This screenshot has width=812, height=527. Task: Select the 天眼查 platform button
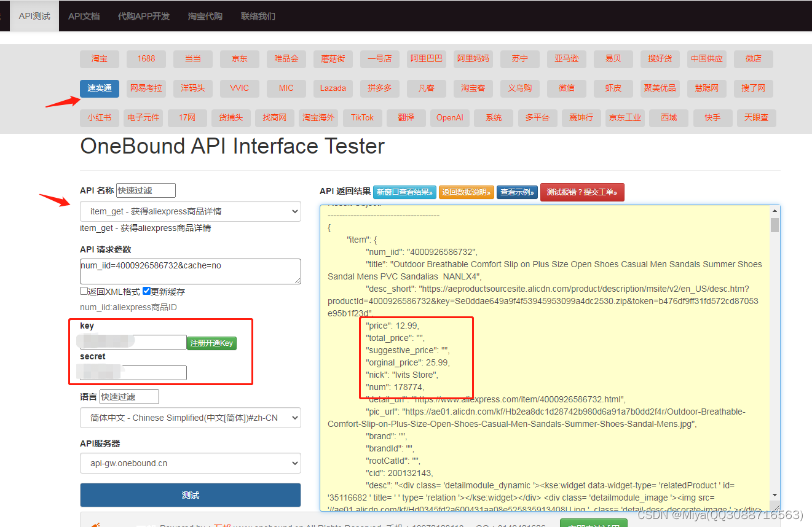coord(757,118)
